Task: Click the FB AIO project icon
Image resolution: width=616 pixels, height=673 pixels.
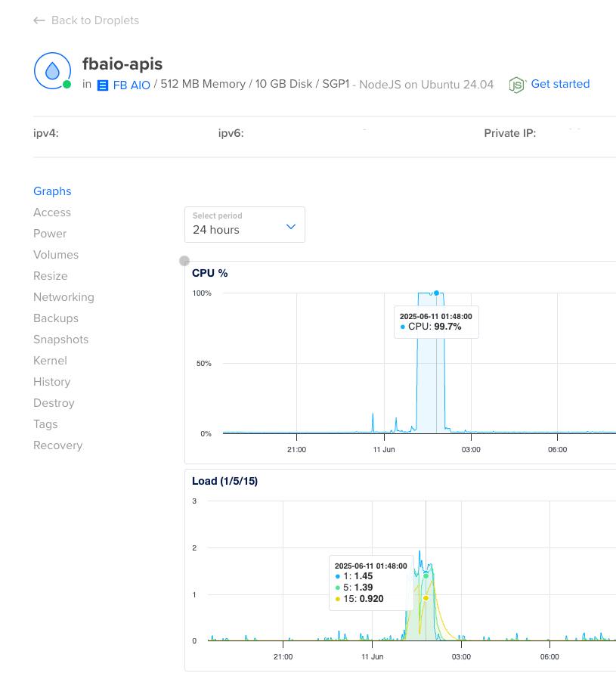Action: pyautogui.click(x=103, y=85)
